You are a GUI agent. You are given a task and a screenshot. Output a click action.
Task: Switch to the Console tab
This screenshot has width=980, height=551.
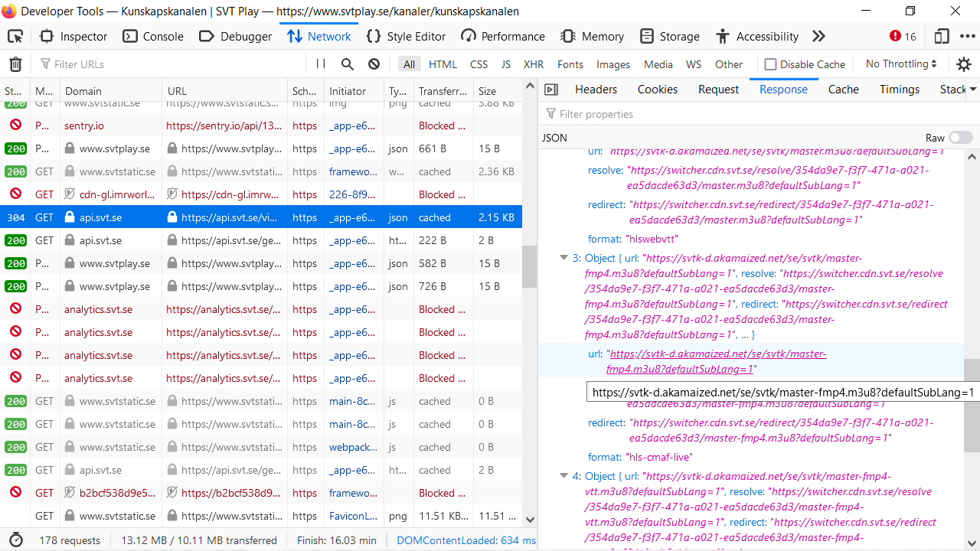(153, 37)
